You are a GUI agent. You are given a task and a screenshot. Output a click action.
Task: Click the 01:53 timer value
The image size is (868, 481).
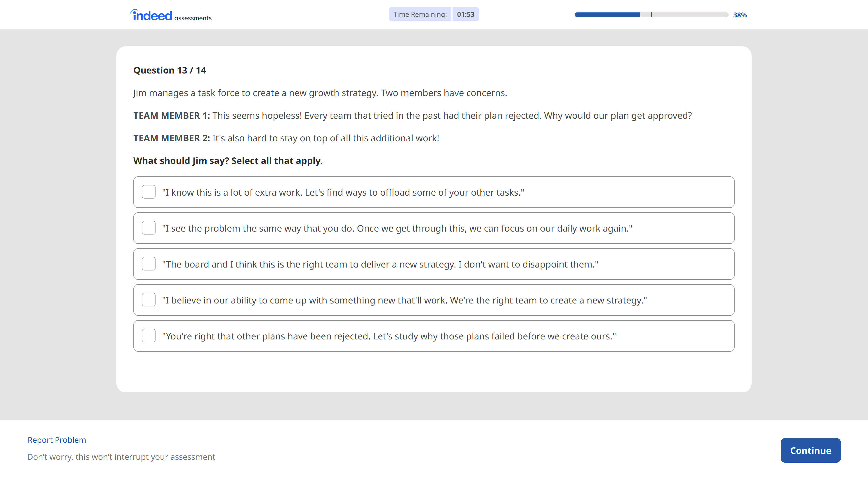[466, 14]
